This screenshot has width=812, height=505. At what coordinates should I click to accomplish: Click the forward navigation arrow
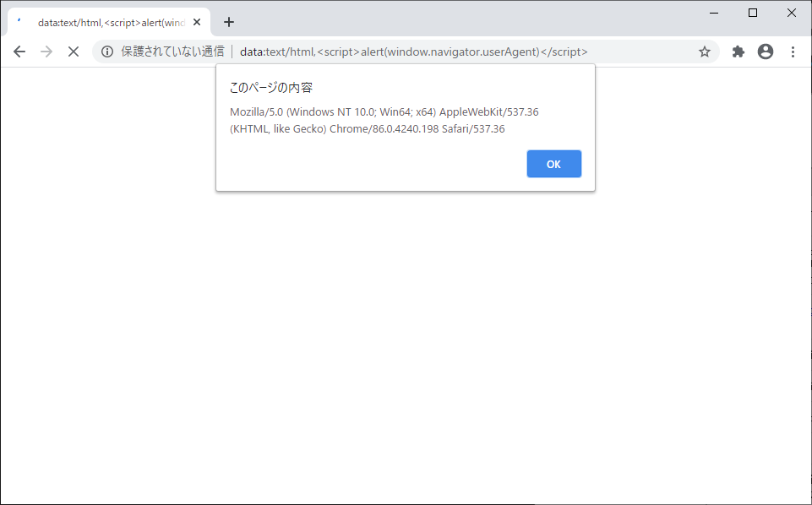coord(46,52)
